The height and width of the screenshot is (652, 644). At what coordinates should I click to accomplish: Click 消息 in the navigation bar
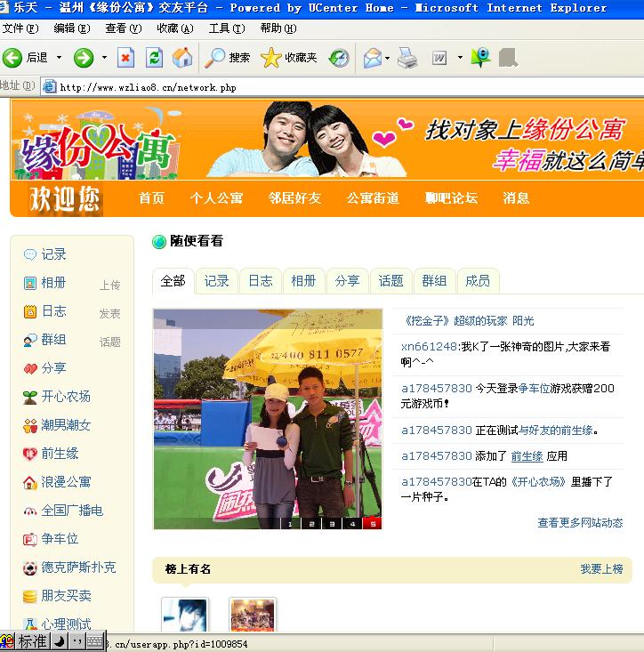[516, 198]
